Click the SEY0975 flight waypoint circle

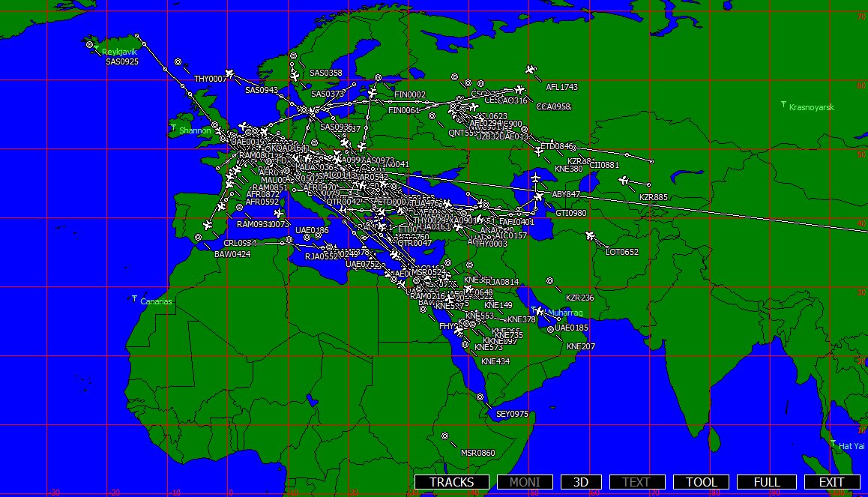(x=480, y=397)
